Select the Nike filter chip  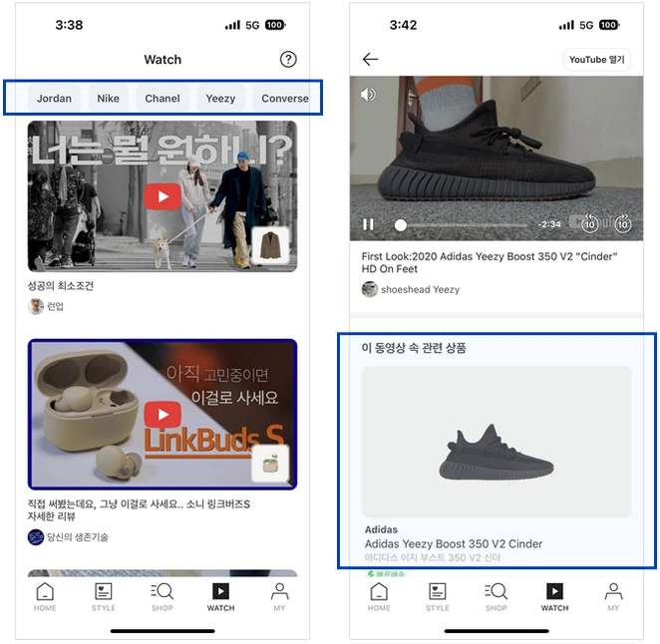click(x=109, y=98)
